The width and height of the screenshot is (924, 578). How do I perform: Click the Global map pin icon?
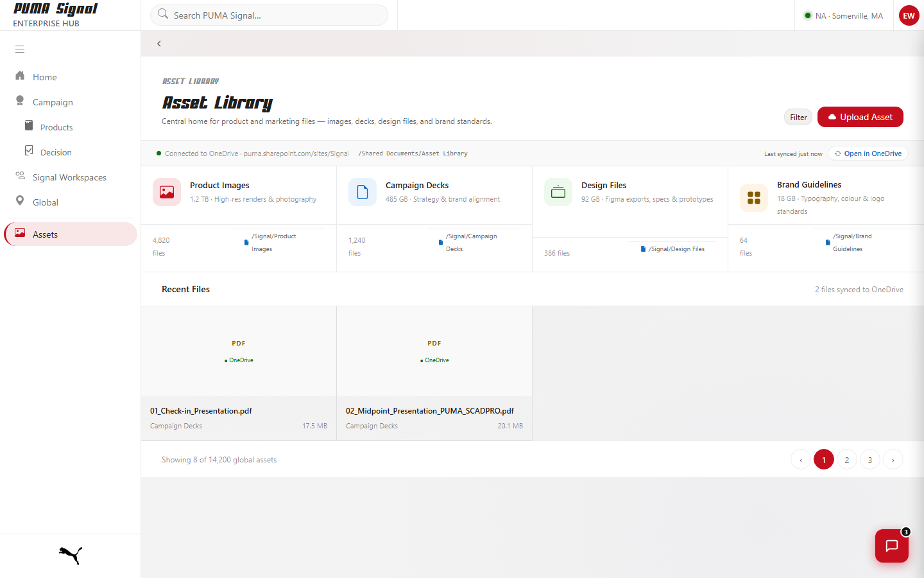click(20, 200)
